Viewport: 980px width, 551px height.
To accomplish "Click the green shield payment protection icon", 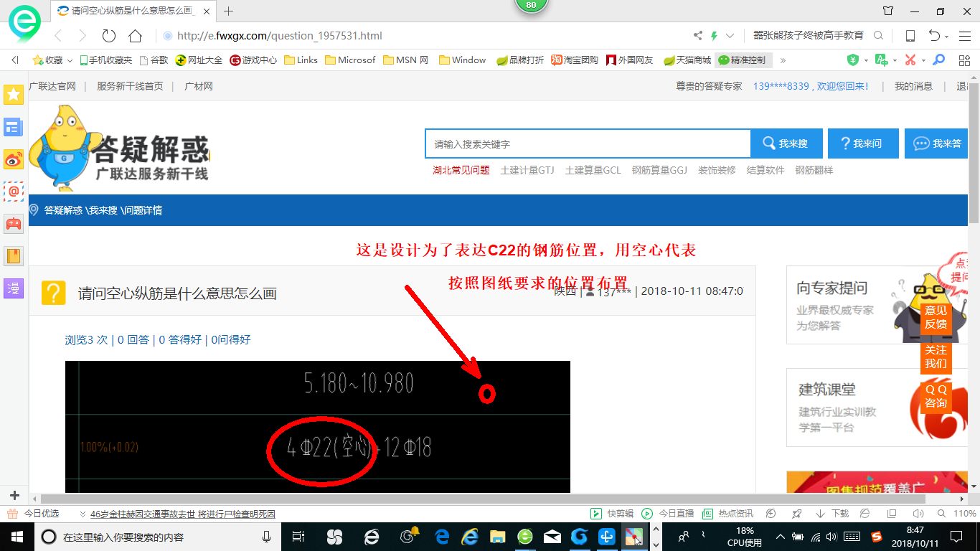I will [853, 60].
